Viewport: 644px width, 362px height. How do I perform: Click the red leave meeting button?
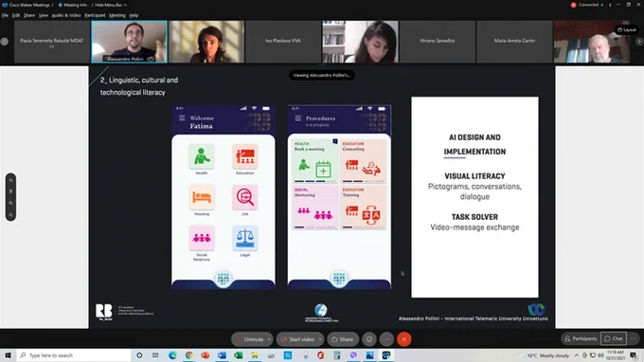(x=404, y=339)
